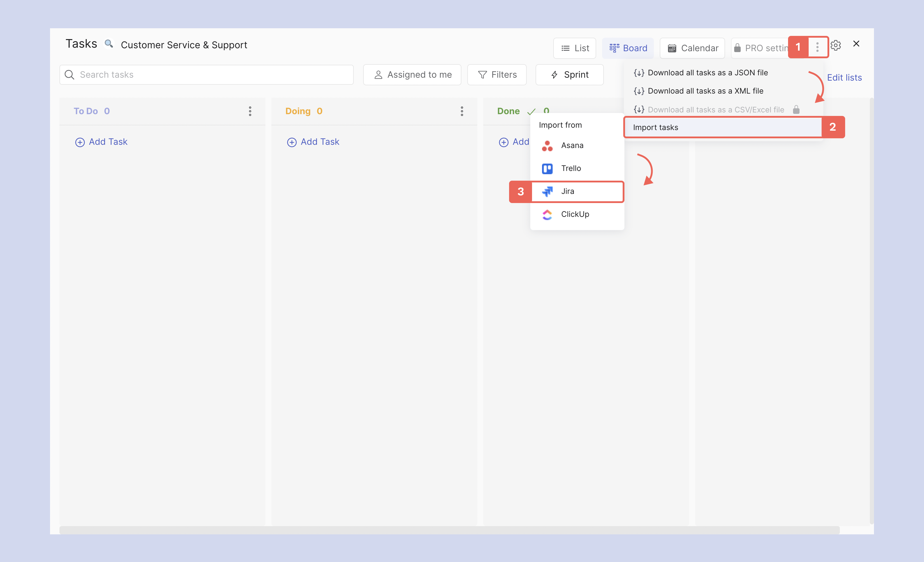
Task: Click the Asana logo icon
Action: pyautogui.click(x=547, y=146)
